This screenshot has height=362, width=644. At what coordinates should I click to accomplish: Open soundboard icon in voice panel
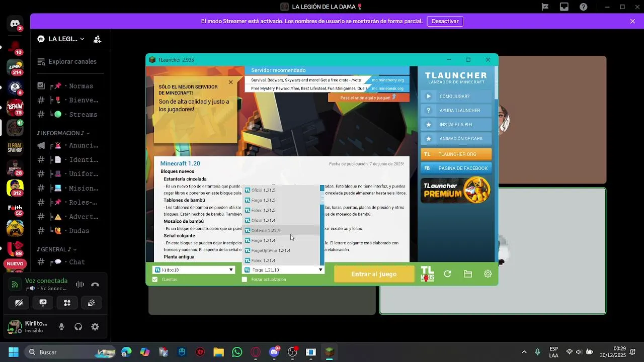tap(91, 303)
